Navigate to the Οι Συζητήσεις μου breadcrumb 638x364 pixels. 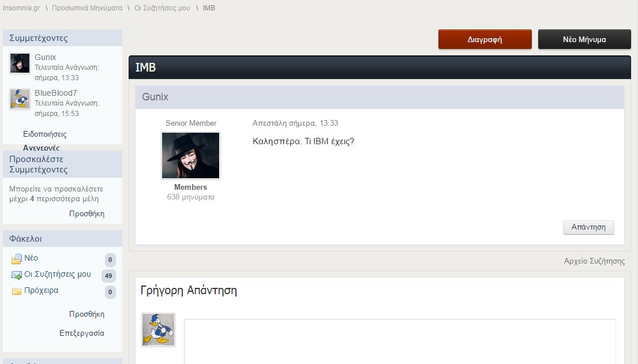click(x=162, y=7)
